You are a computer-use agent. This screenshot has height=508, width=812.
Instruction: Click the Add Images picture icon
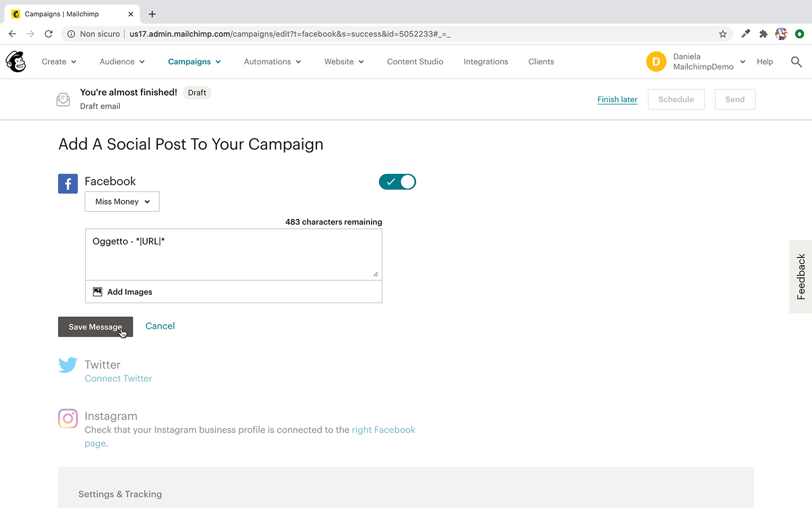pyautogui.click(x=98, y=292)
